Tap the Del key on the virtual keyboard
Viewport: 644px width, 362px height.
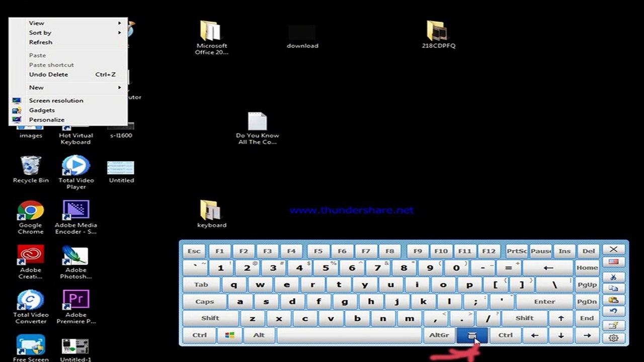(x=589, y=251)
